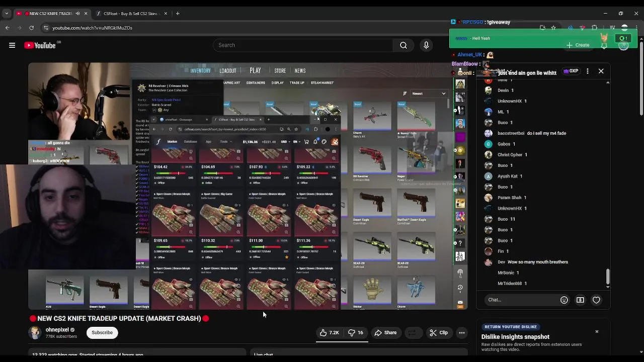Go to YouTube home via logo
The height and width of the screenshot is (362, 644).
pyautogui.click(x=40, y=45)
